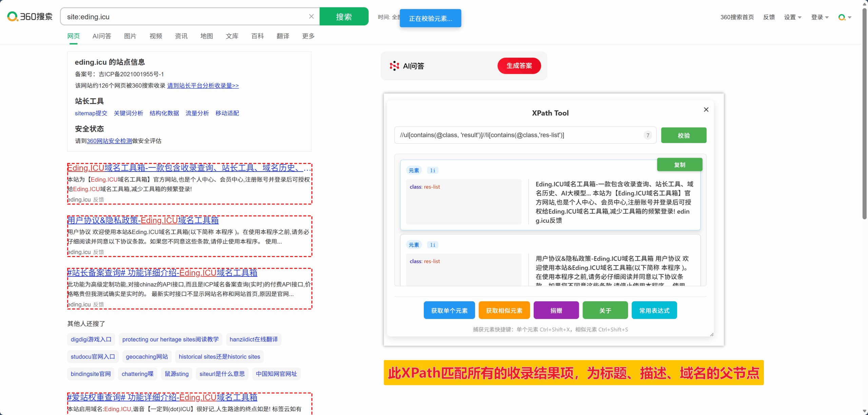Open the 更多 search category menu
868x415 pixels.
click(308, 36)
